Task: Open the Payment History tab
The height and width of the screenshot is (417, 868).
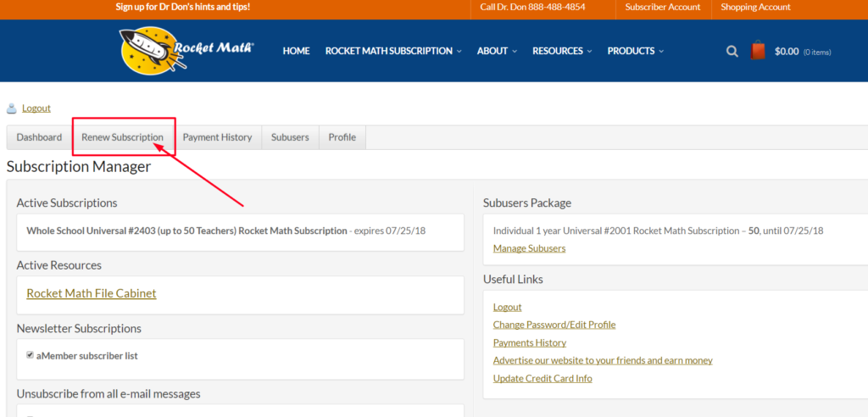Action: 217,137
